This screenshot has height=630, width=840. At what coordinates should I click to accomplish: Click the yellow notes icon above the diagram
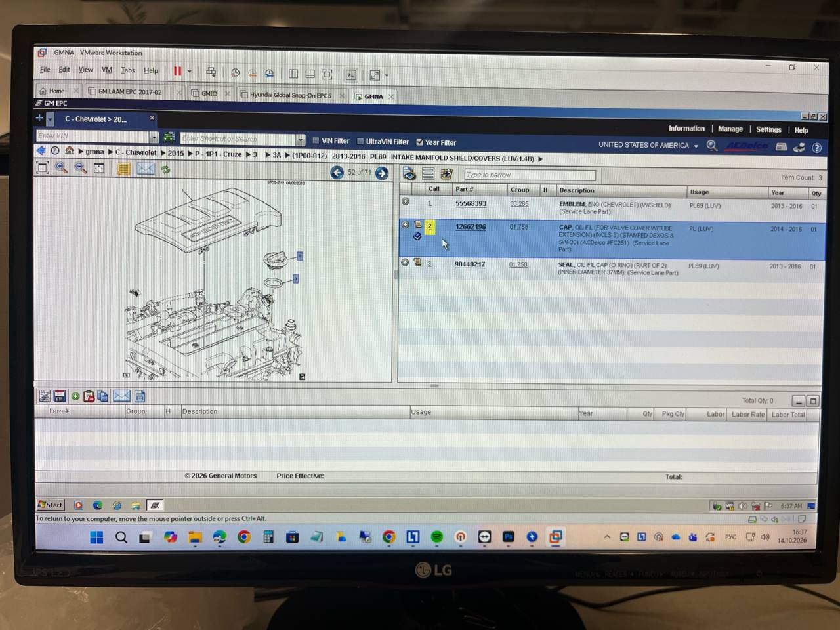coord(123,169)
